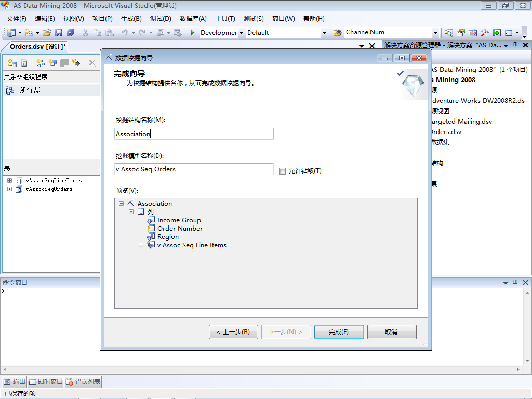Select <所有表> in diagram organizer
Screen dimensions: 532x399
tap(30, 90)
